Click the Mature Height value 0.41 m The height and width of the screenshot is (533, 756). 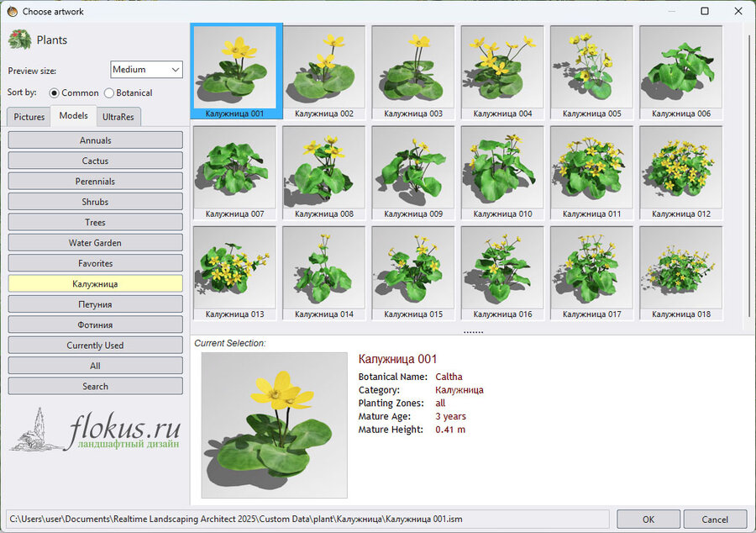(450, 430)
